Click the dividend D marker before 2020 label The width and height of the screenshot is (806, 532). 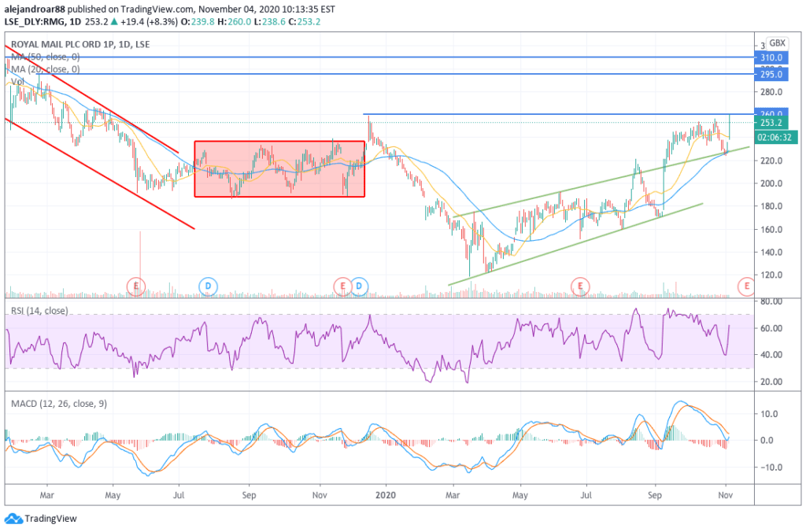pos(360,284)
